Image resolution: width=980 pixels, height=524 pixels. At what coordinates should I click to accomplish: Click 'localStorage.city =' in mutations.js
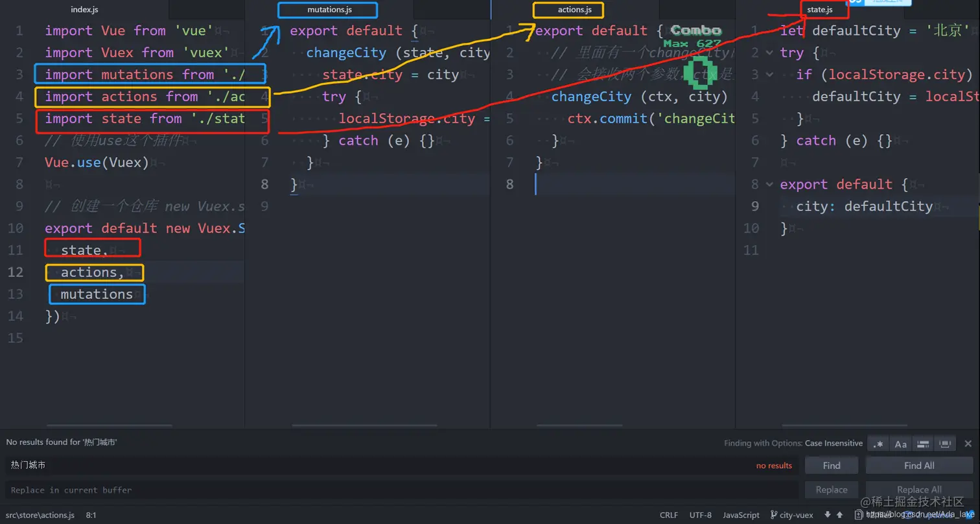[414, 119]
